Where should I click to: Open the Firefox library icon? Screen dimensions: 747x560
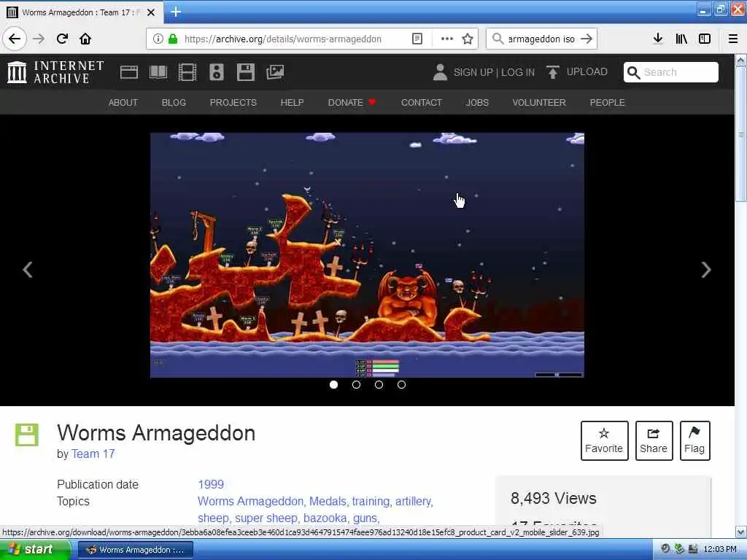(681, 39)
